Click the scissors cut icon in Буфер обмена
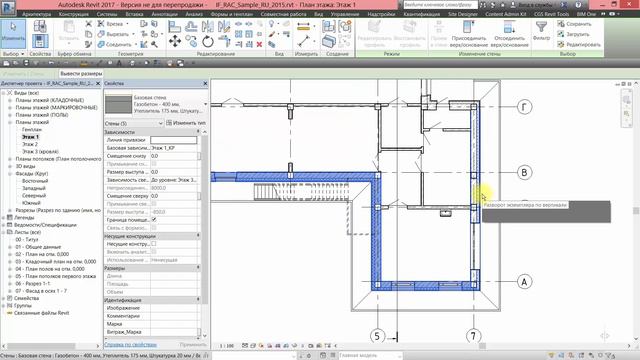The width and height of the screenshot is (640, 360). [88, 24]
